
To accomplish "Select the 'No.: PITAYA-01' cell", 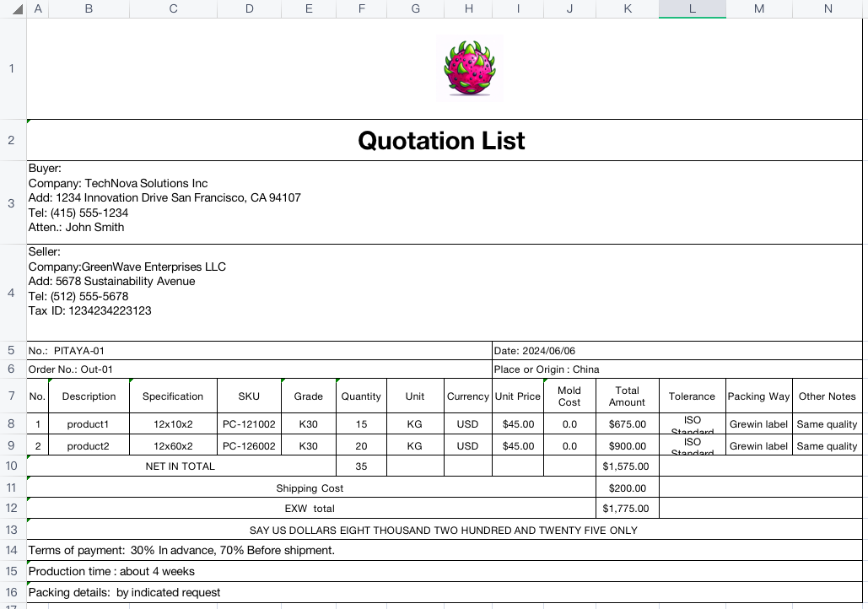I will click(x=259, y=350).
